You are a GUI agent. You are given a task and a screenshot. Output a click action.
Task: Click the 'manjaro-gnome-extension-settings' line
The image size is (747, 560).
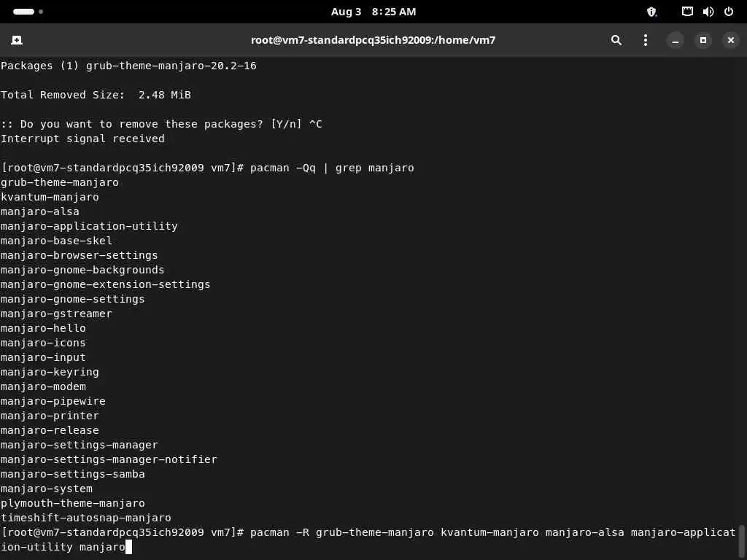click(105, 284)
